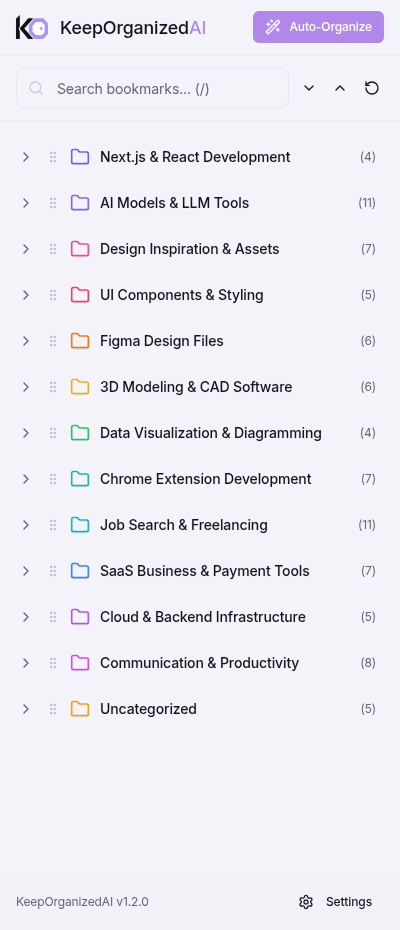The image size is (400, 930).
Task: Click the drag handle for SaaS Business & Payment Tools
Action: click(53, 571)
